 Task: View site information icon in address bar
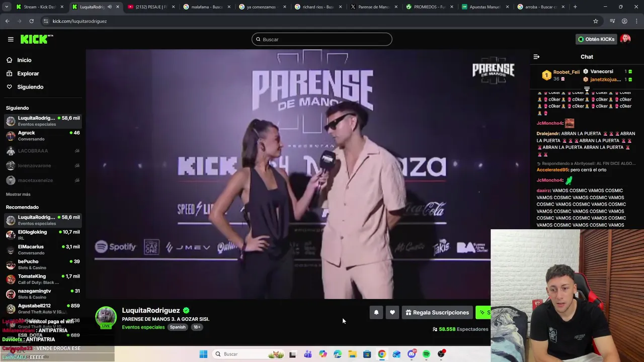coord(46,21)
